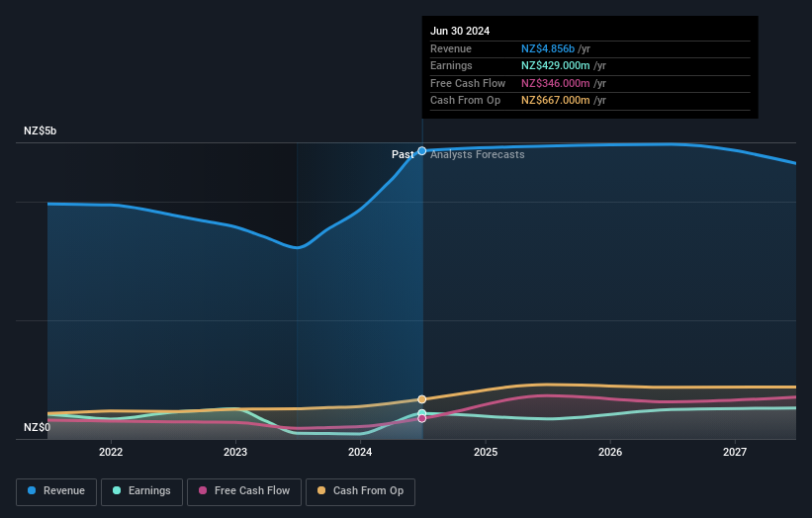812x518 pixels.
Task: Click the 2024 x-axis label
Action: [360, 452]
